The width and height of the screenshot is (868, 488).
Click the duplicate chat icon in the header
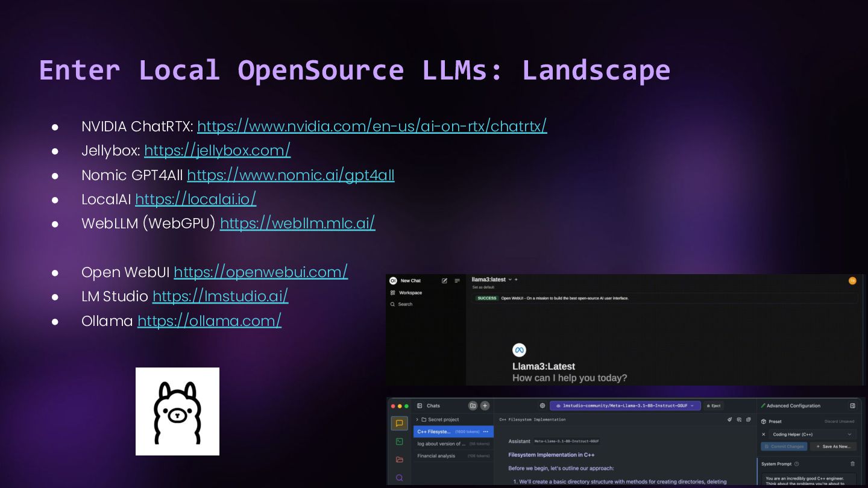point(749,419)
